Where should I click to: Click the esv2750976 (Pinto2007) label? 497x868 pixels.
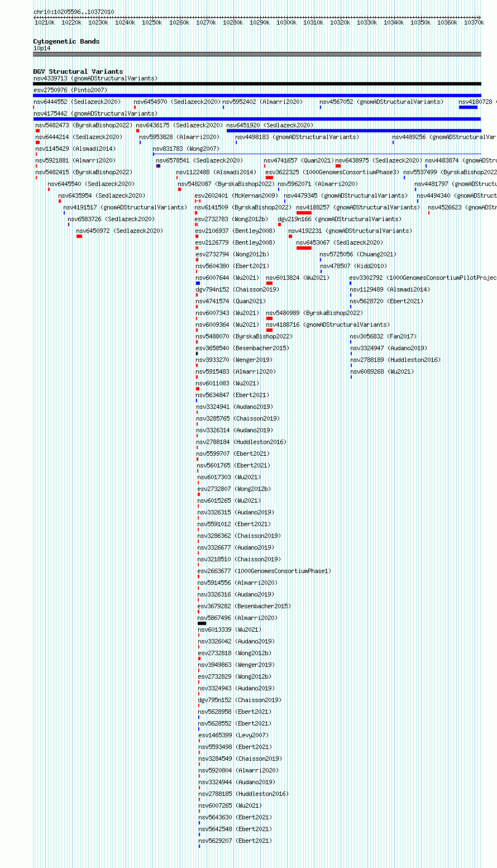70,90
